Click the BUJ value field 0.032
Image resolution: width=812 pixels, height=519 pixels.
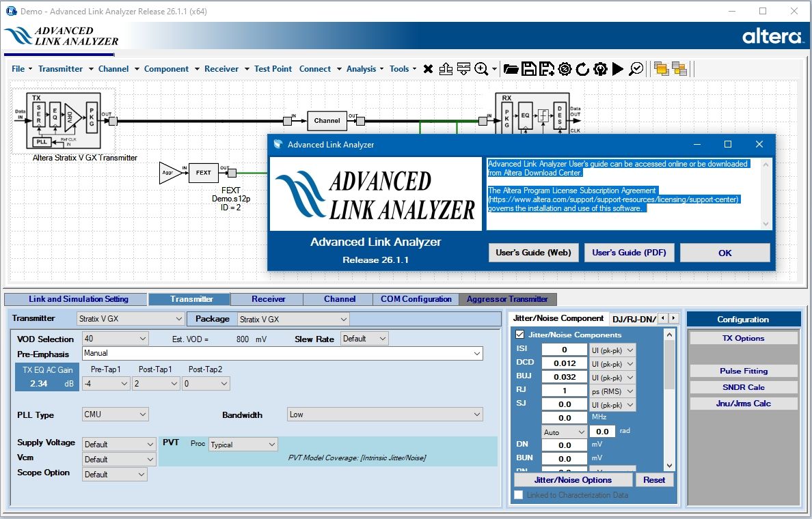point(565,377)
